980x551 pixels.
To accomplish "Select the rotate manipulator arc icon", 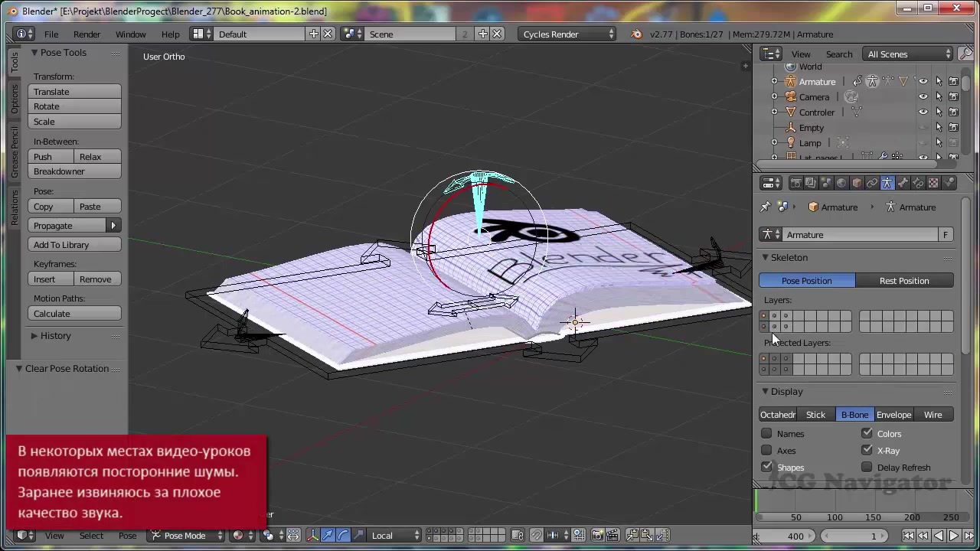I will click(343, 535).
